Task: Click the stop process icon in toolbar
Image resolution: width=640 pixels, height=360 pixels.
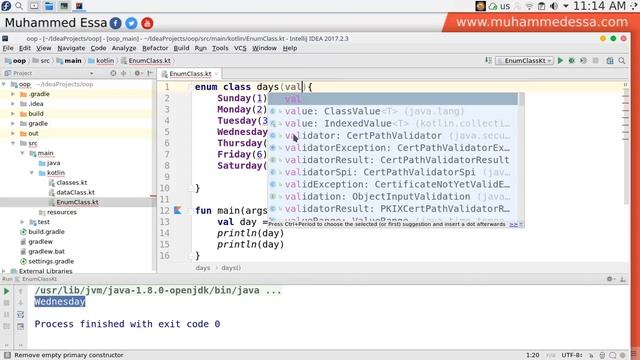Action: [596, 60]
